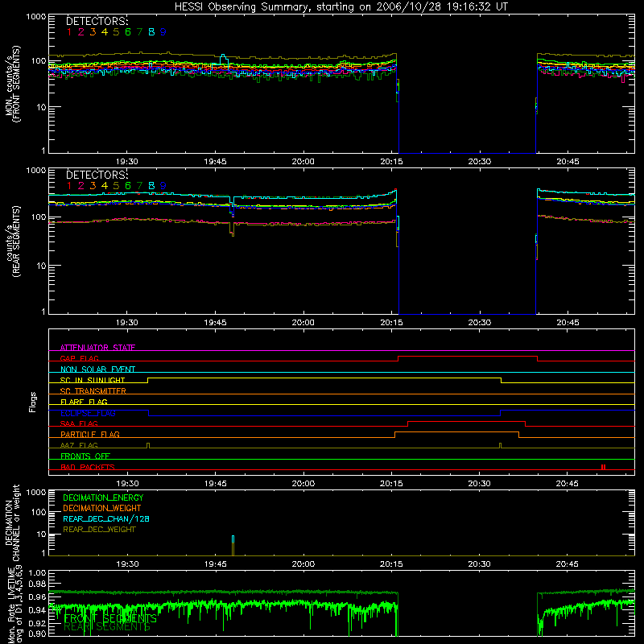This screenshot has height=644, width=644.
Task: Click the counts/s (REAR SEGMENTS) axis label
Action: pyautogui.click(x=13, y=241)
